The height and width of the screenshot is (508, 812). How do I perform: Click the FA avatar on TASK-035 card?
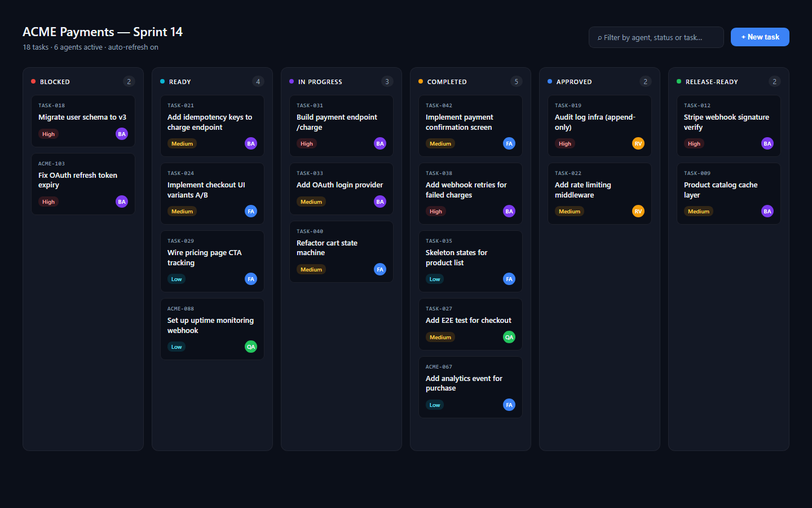(509, 279)
